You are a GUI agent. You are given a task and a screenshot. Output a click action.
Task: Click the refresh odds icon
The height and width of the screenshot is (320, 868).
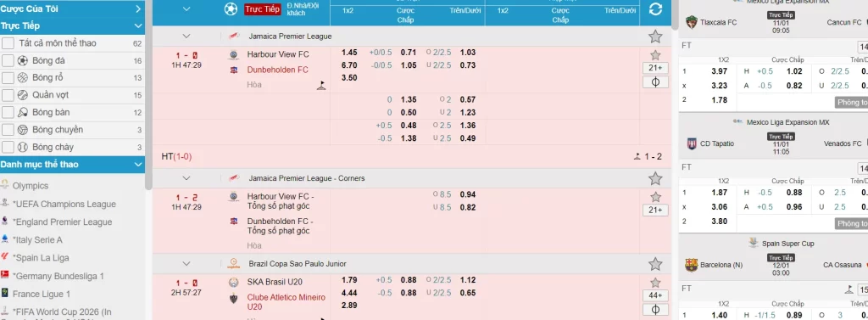coord(655,8)
